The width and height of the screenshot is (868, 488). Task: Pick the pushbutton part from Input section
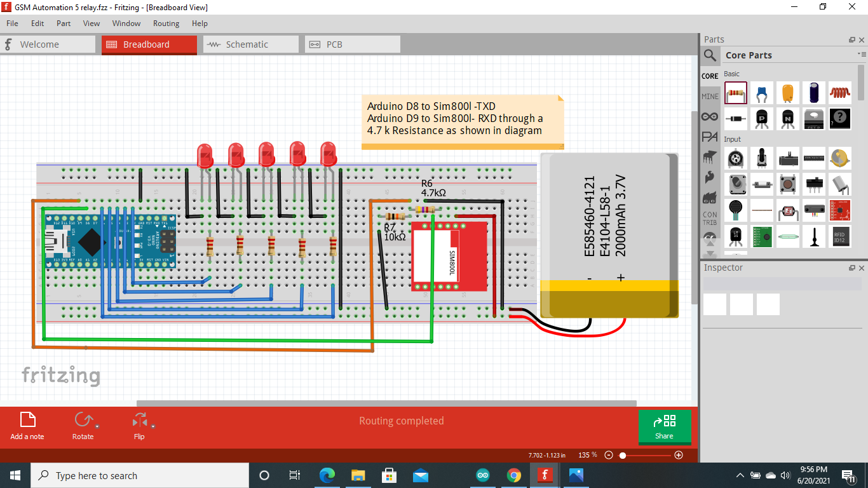pyautogui.click(x=788, y=184)
